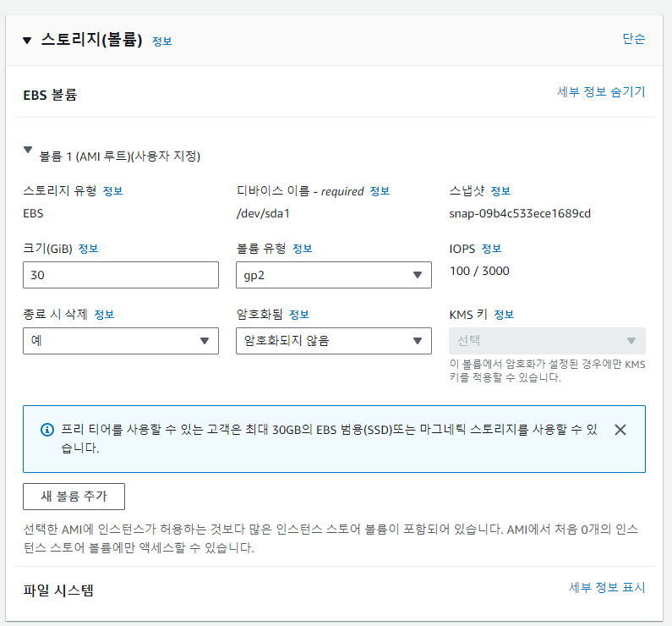This screenshot has height=626, width=672.
Task: Click the 크기(GiB) size input field
Action: [x=121, y=275]
